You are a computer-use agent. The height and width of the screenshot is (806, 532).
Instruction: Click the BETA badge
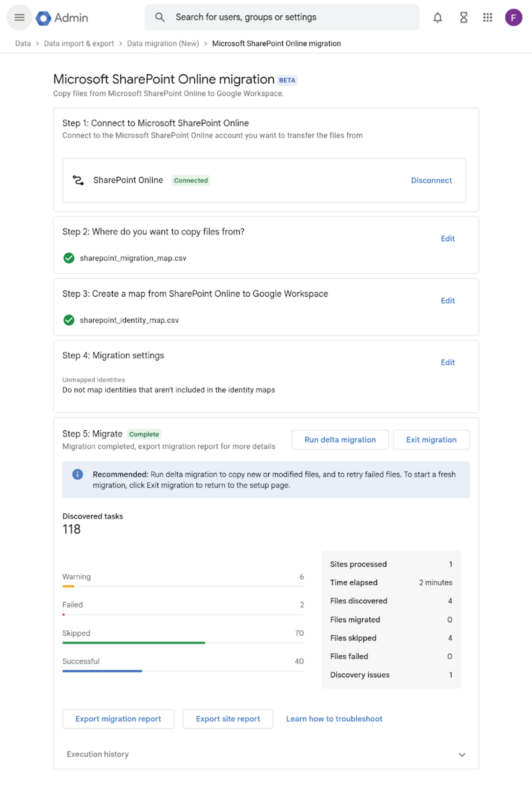(x=287, y=80)
